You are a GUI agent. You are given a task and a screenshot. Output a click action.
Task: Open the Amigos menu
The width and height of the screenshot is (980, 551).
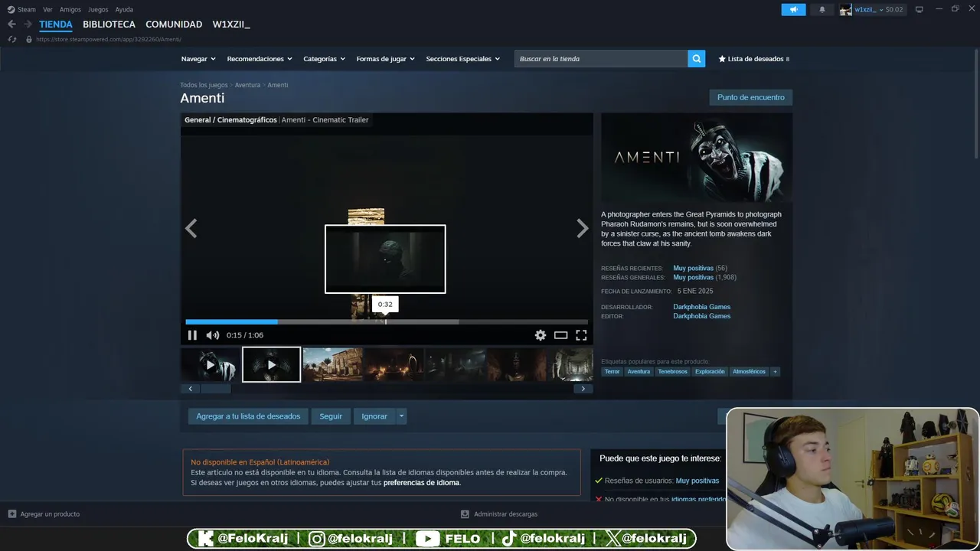coord(70,9)
